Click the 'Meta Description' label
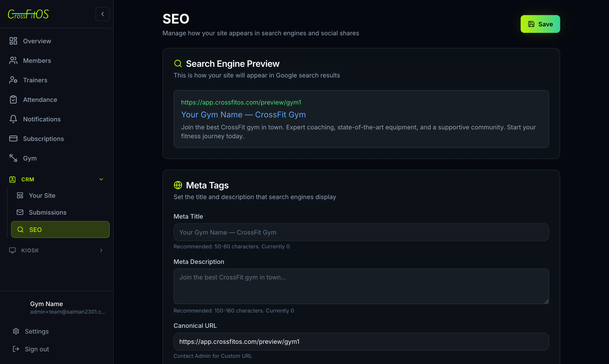This screenshot has width=609, height=364. point(199,261)
